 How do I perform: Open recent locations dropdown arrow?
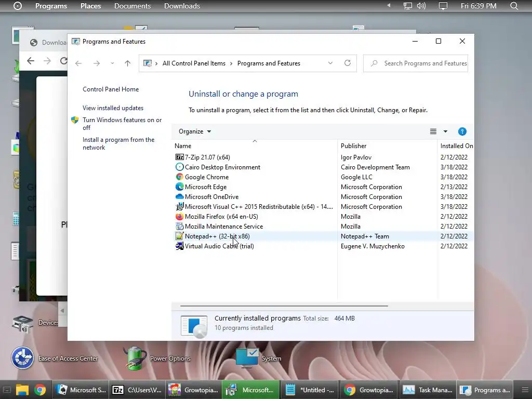[x=112, y=63]
